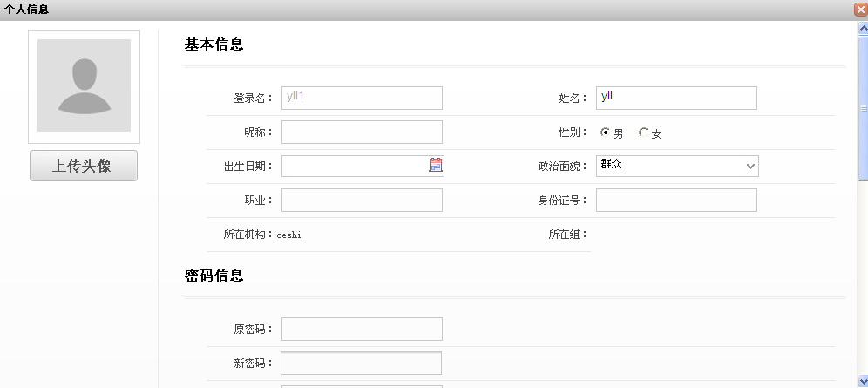Click the 原密码 old password field

362,329
